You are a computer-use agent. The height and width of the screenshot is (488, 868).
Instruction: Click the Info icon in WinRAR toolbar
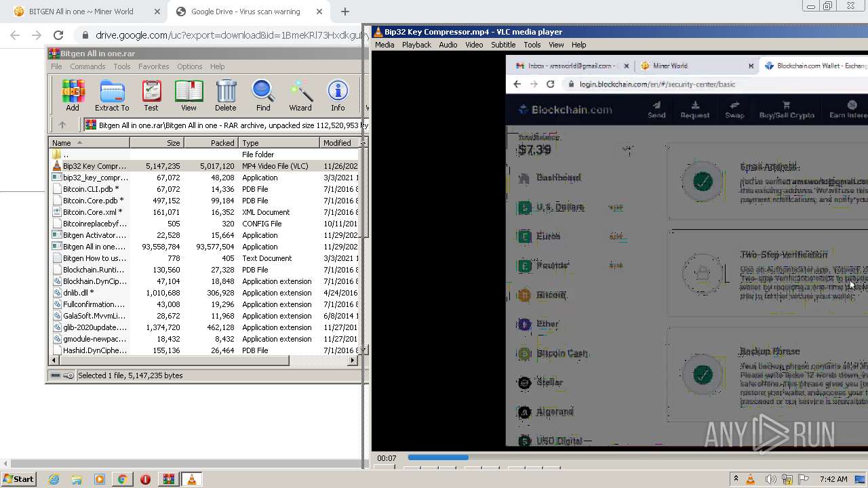338,95
